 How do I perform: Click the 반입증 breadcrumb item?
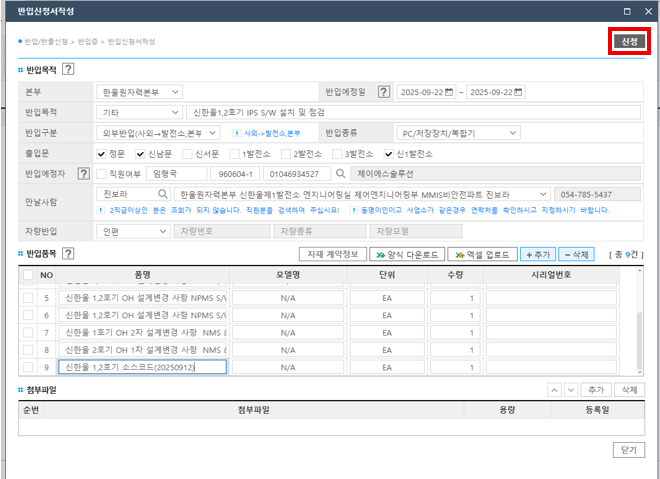pos(87,41)
